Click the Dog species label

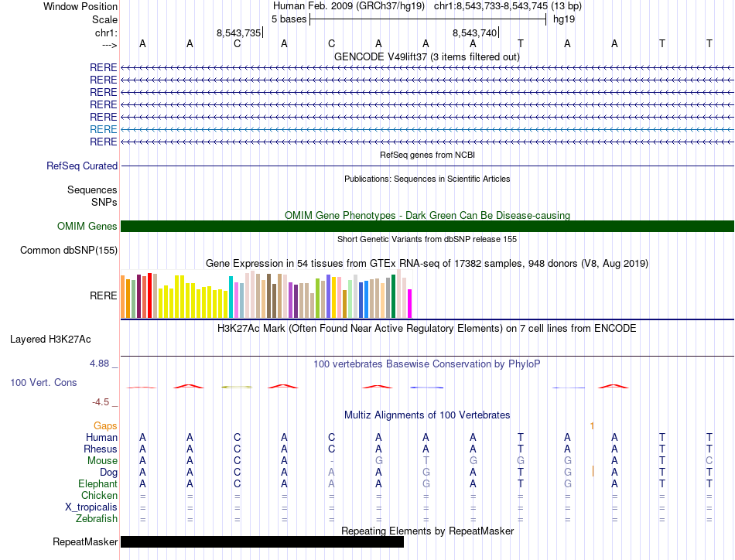[108, 473]
